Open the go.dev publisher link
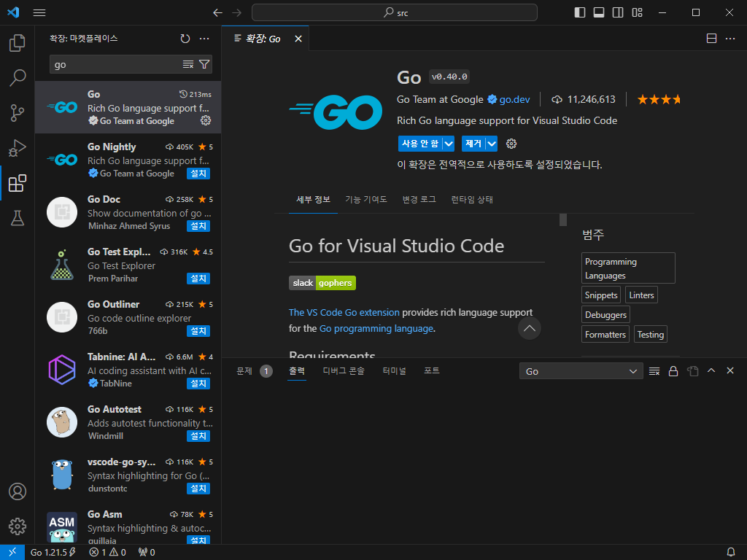747x560 pixels. tap(514, 99)
